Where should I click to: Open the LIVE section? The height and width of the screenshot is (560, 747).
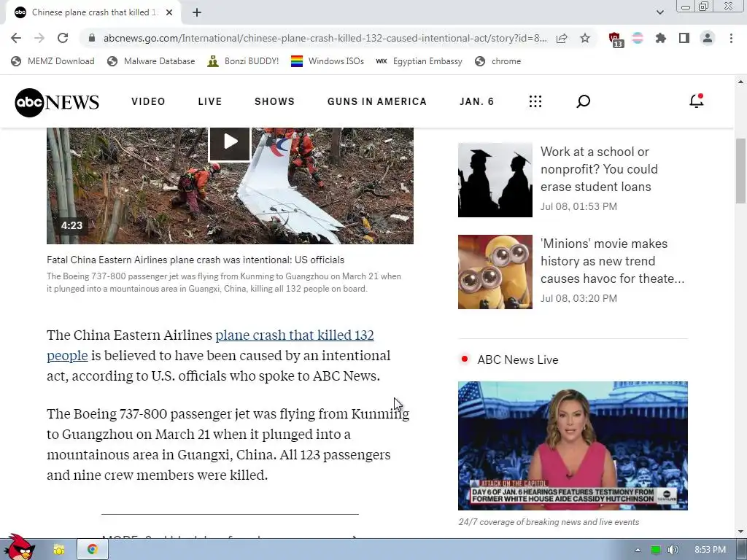point(210,101)
